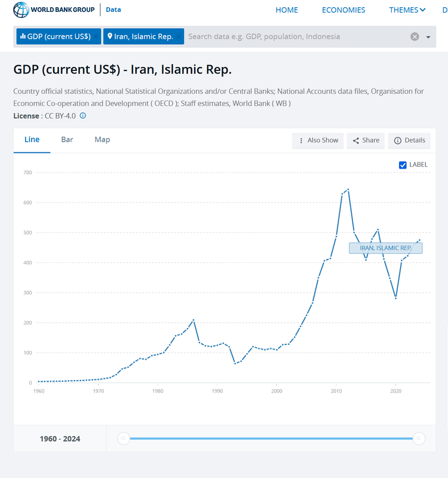Clear the search bar with the X icon
448x478 pixels.
point(415,36)
